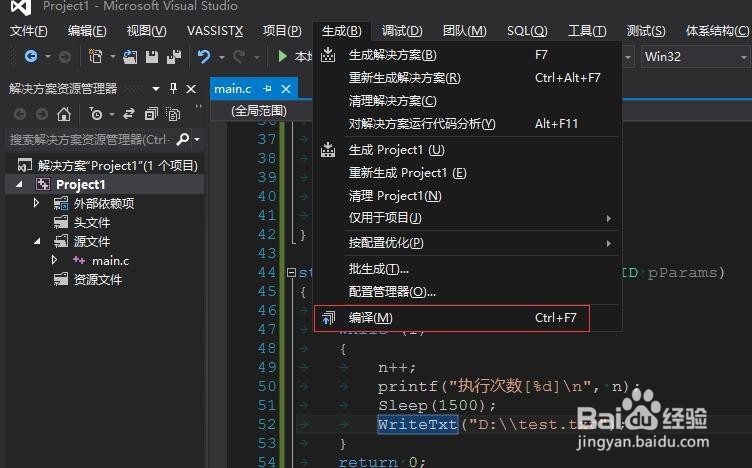The image size is (752, 468).
Task: Save current file with the floppy icon
Action: [x=152, y=57]
